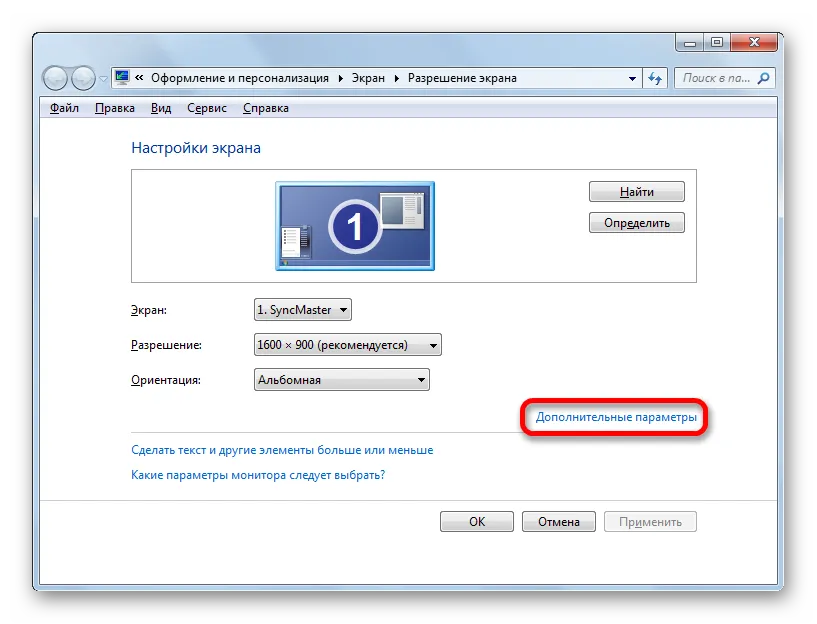Click the Определить button
817x624 pixels.
tap(636, 223)
